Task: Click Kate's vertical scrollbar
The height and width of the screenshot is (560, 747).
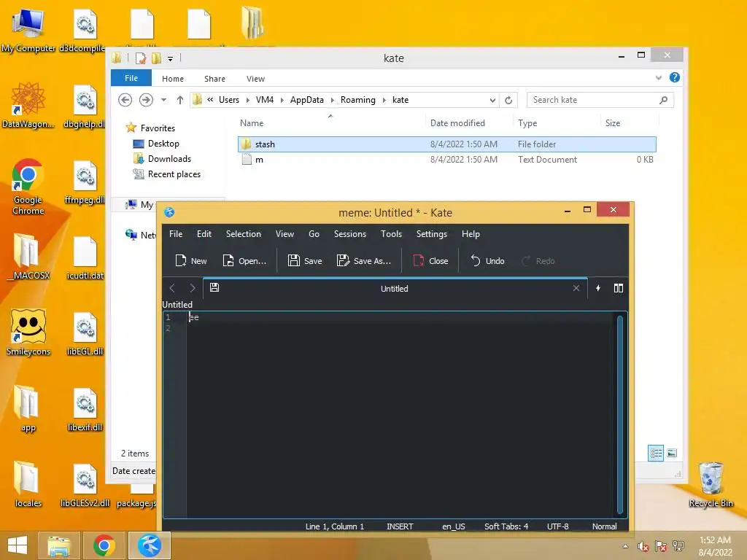Action: pyautogui.click(x=620, y=414)
